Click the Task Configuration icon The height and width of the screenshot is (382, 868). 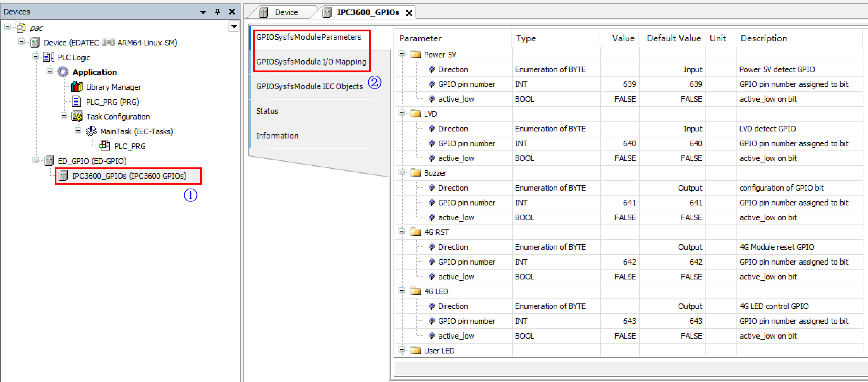coord(77,116)
